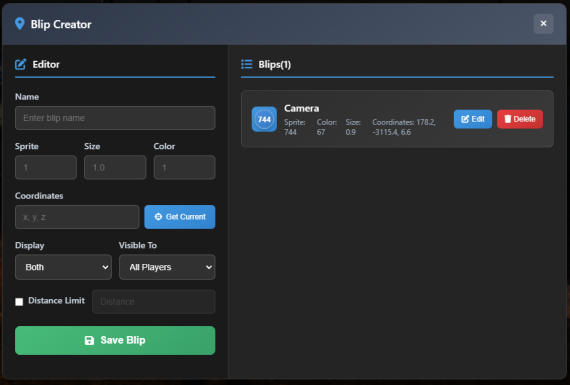Click the Distance input field
Viewport: 570px width, 385px height.
click(x=154, y=302)
